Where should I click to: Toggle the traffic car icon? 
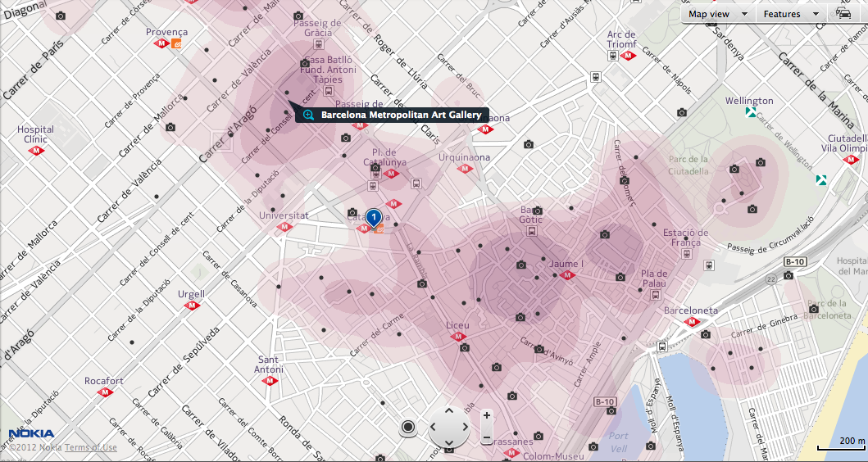coord(843,14)
